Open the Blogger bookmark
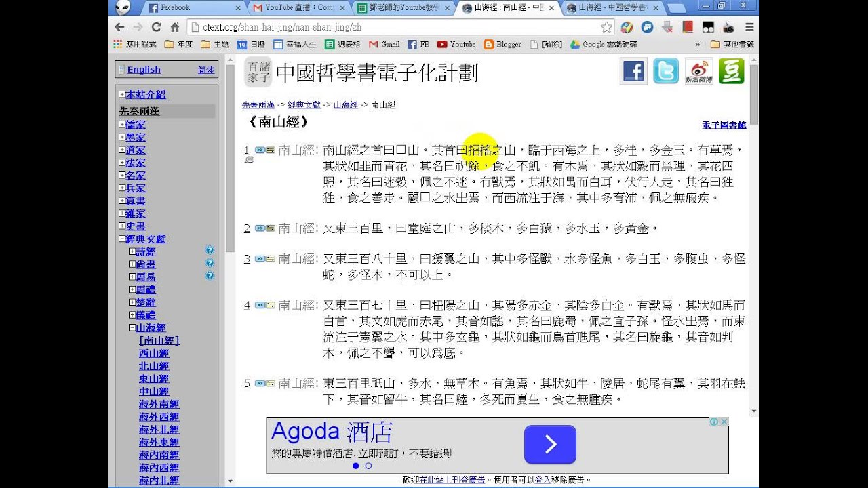This screenshot has width=868, height=488. pyautogui.click(x=502, y=45)
